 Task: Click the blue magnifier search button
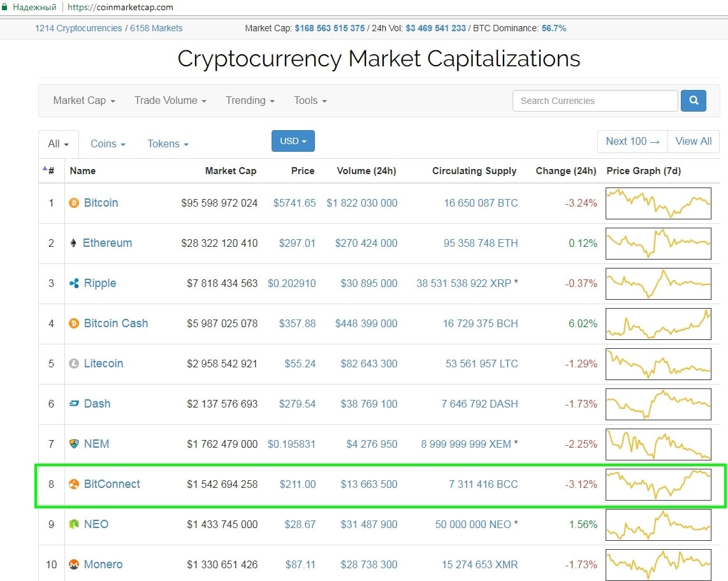pos(694,101)
